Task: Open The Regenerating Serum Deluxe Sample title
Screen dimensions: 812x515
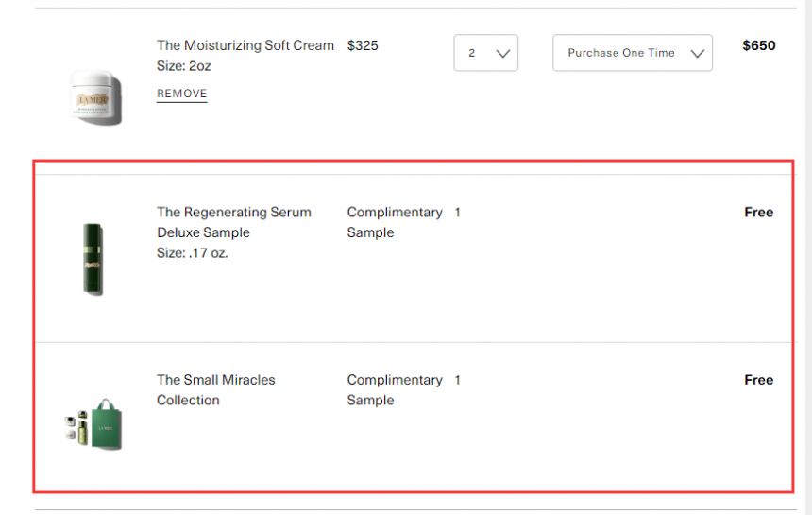Action: pyautogui.click(x=234, y=222)
